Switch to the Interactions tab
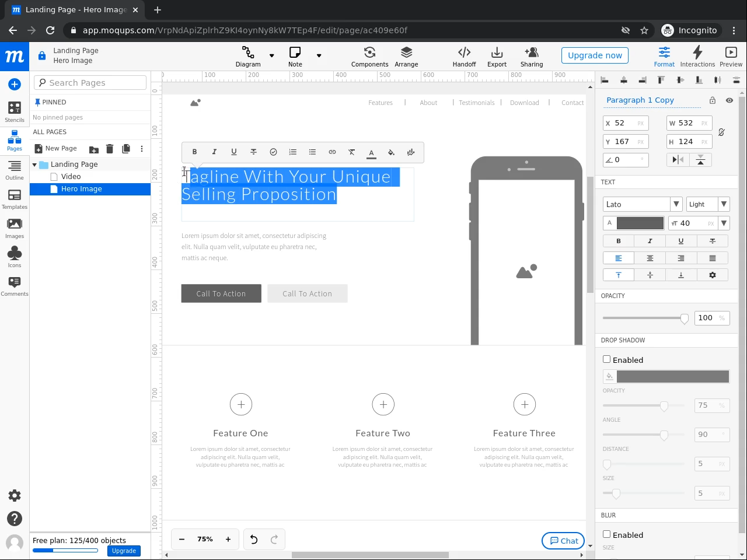This screenshot has width=747, height=560. tap(697, 56)
